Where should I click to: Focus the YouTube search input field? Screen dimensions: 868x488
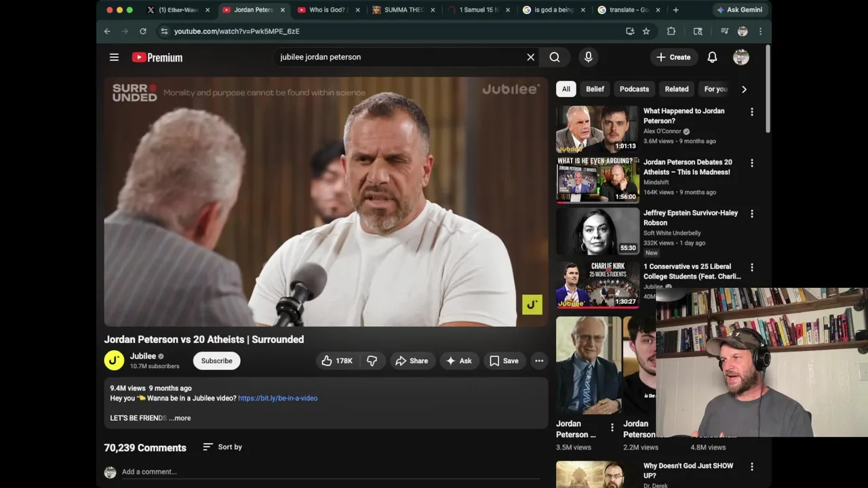(x=400, y=58)
